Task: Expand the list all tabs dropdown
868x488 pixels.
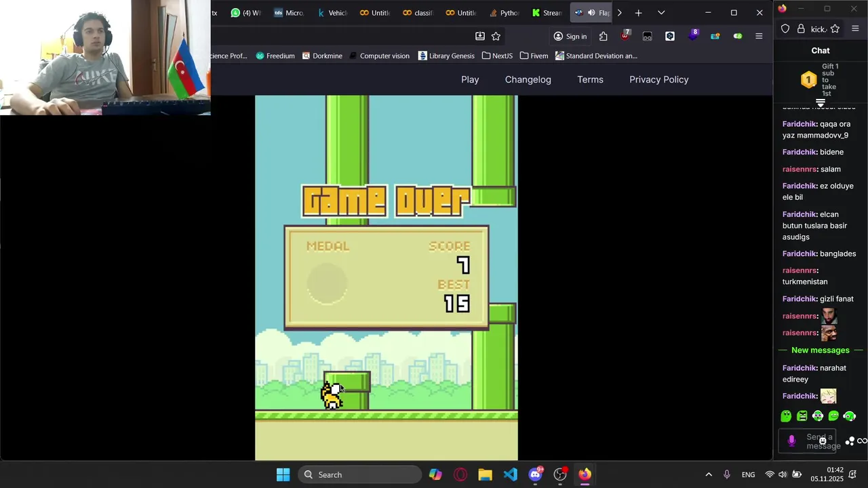Action: click(x=661, y=13)
